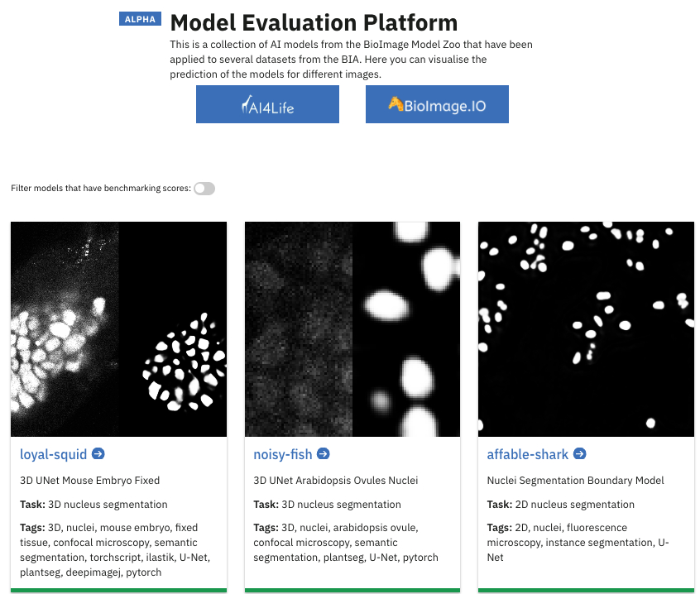Click the ALPHA badge
The height and width of the screenshot is (594, 700).
[141, 19]
